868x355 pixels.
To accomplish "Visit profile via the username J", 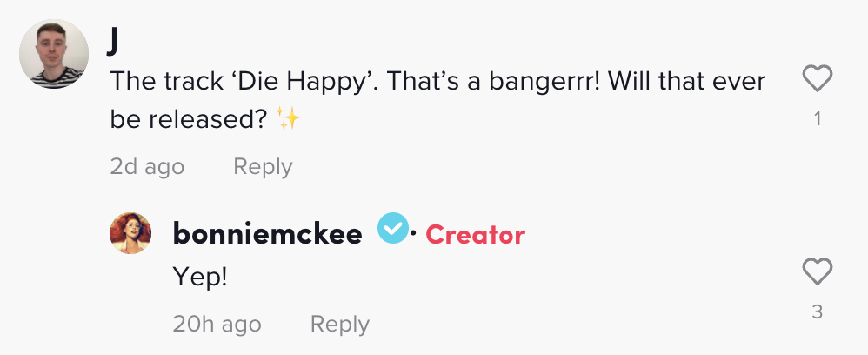I will 112,42.
